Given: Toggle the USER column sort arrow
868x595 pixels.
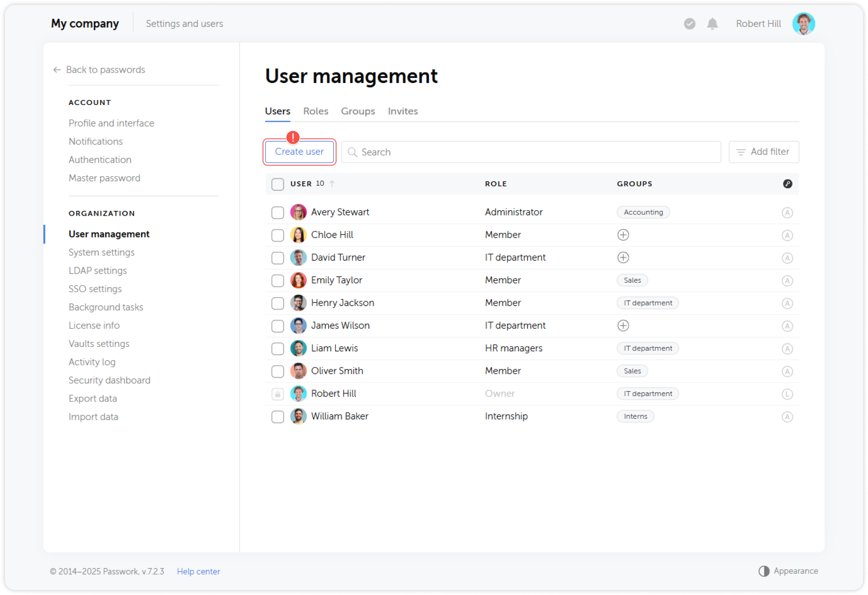Looking at the screenshot, I should pyautogui.click(x=332, y=184).
